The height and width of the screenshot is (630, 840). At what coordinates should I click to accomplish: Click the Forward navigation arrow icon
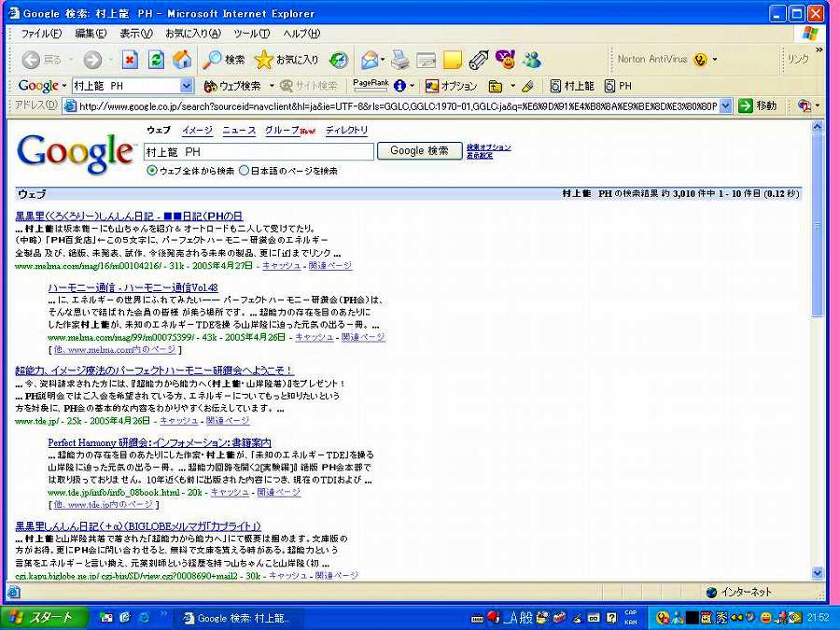pos(92,60)
